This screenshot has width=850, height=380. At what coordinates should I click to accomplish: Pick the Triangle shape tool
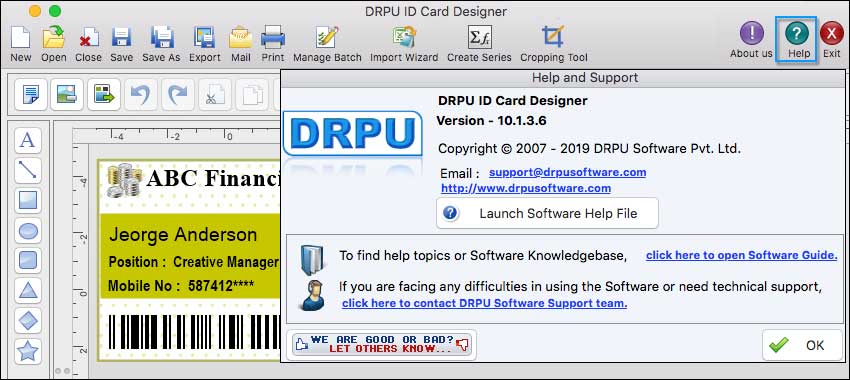(x=28, y=292)
